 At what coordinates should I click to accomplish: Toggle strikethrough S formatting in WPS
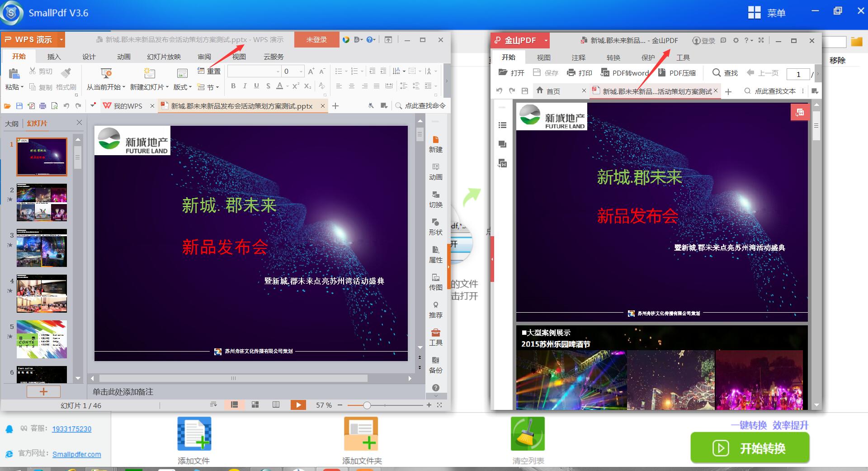(x=268, y=86)
